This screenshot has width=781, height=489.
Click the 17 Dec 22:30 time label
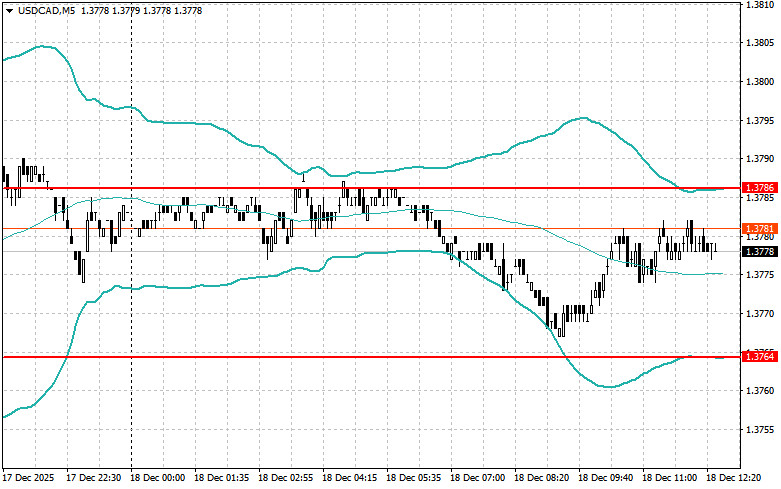pyautogui.click(x=94, y=478)
